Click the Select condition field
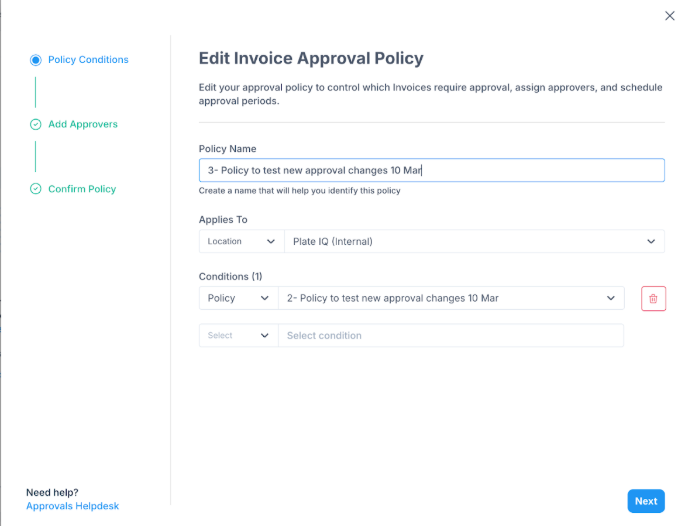This screenshot has height=526, width=687. (x=451, y=335)
